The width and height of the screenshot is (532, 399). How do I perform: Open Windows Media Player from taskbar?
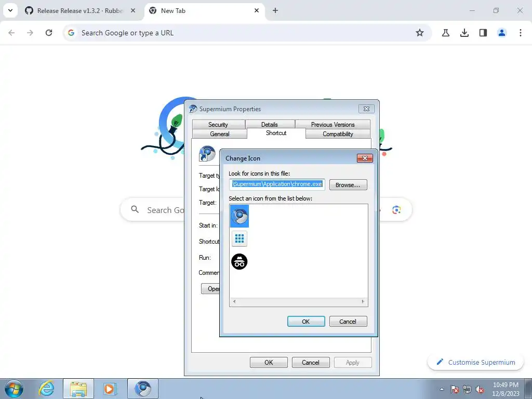tap(110, 389)
